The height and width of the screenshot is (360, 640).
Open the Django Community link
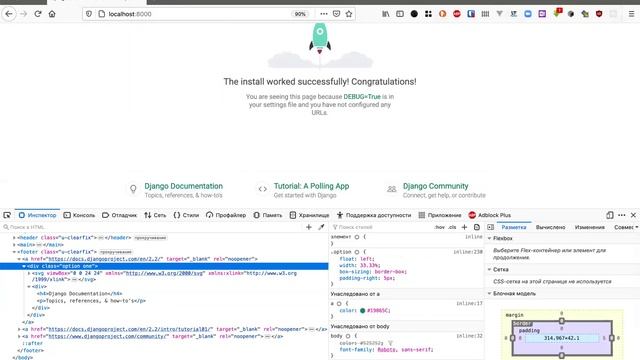[436, 186]
